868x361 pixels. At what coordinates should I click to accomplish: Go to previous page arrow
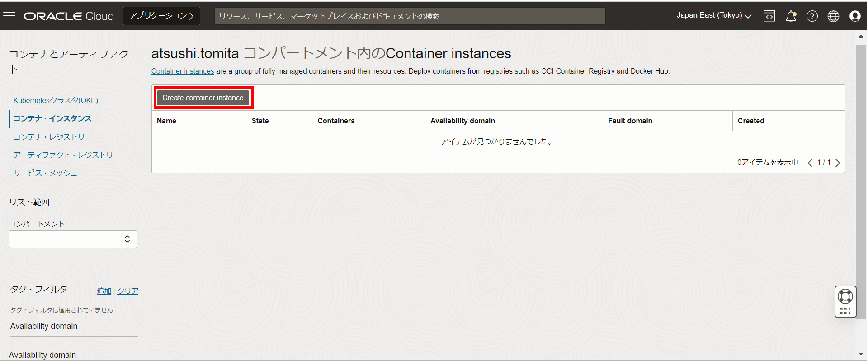coord(810,163)
